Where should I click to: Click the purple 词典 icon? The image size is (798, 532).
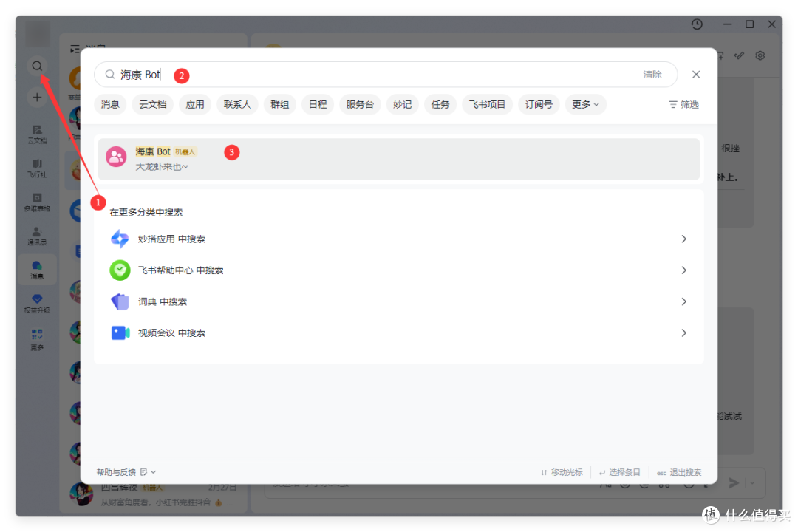120,301
